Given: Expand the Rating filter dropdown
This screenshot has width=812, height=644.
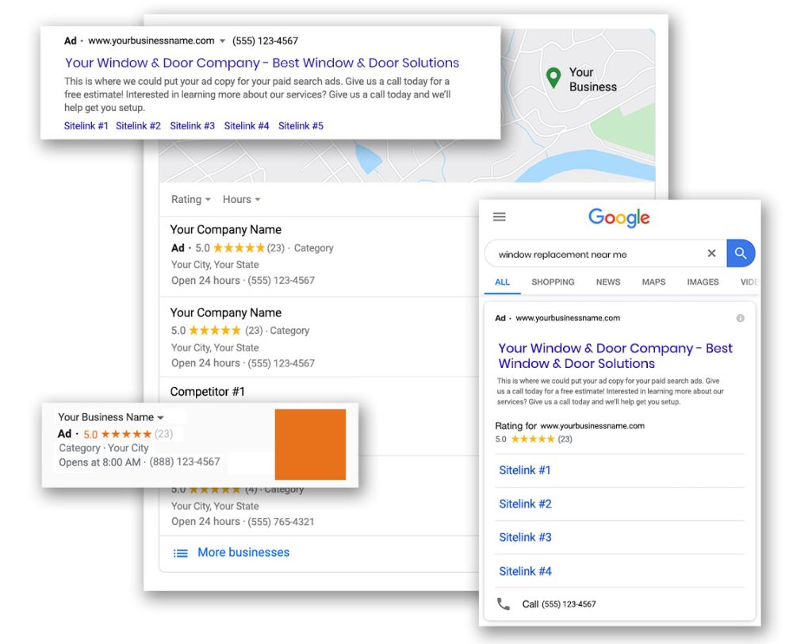Looking at the screenshot, I should tap(190, 200).
